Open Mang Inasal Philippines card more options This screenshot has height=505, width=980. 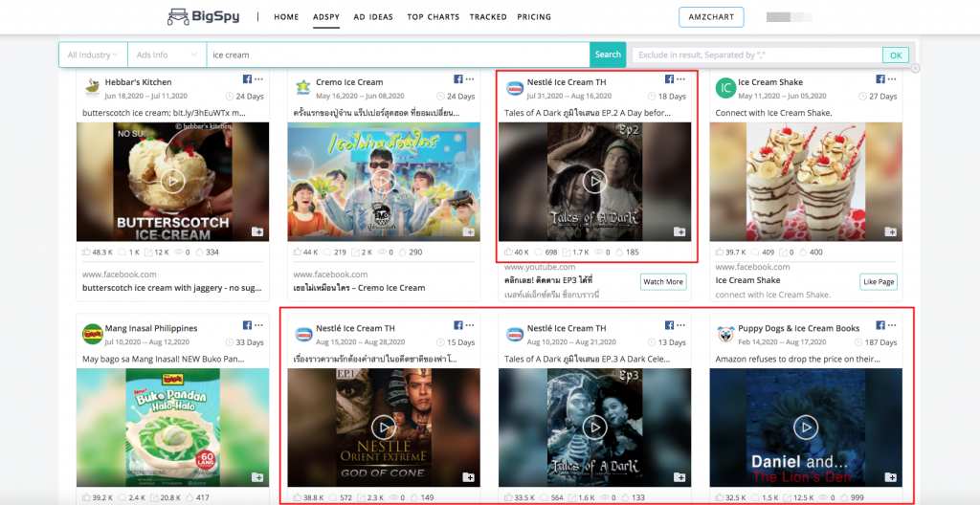(x=258, y=325)
